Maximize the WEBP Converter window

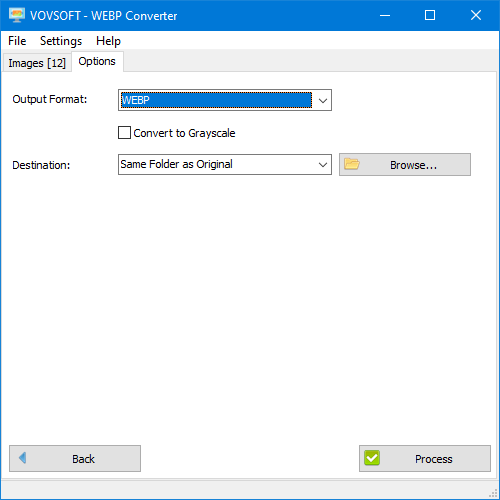pos(430,15)
